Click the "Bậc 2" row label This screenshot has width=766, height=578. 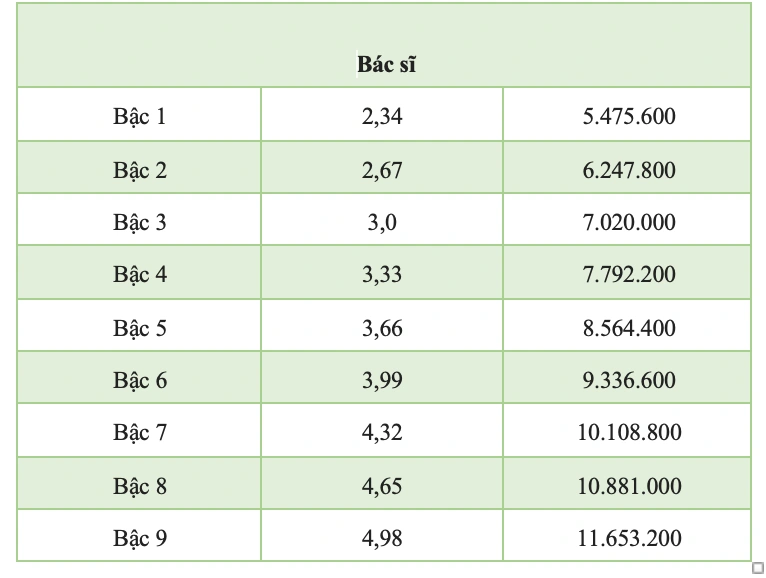(x=140, y=170)
